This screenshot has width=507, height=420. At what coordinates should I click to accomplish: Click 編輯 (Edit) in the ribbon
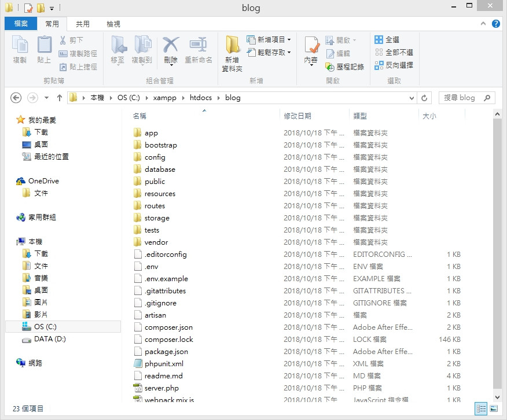point(338,53)
